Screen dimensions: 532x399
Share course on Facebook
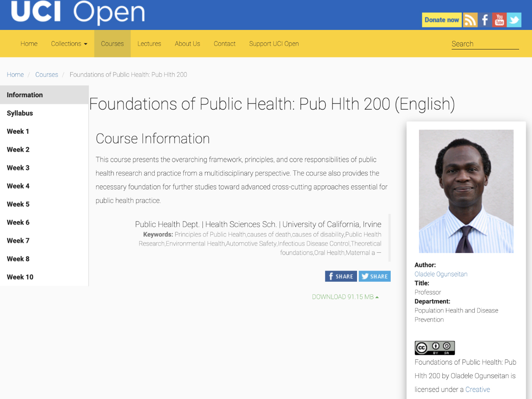(341, 276)
